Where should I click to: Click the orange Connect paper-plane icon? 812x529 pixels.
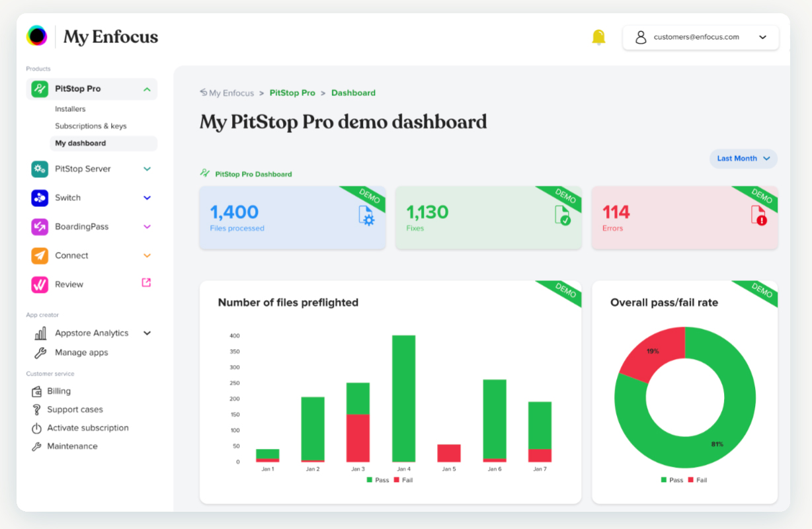40,255
